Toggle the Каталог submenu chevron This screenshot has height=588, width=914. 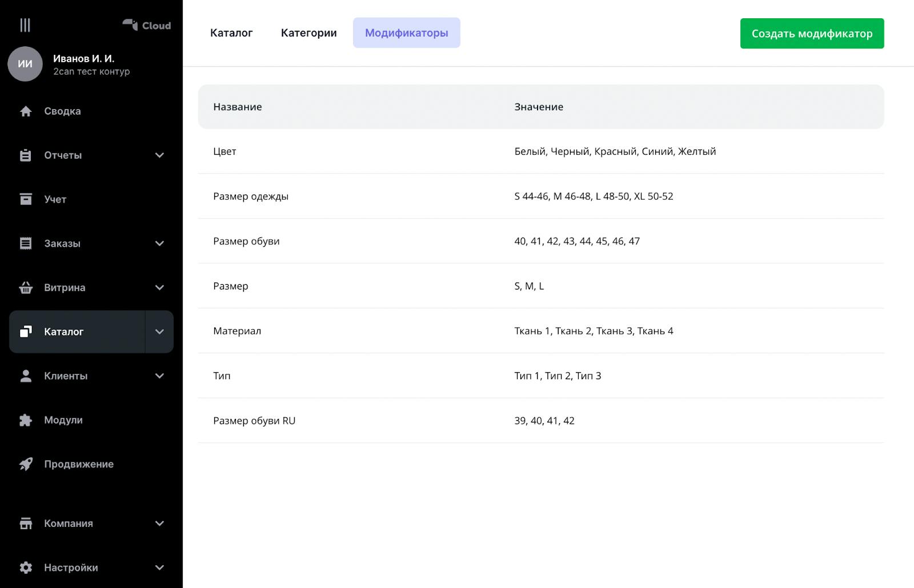pos(159,332)
